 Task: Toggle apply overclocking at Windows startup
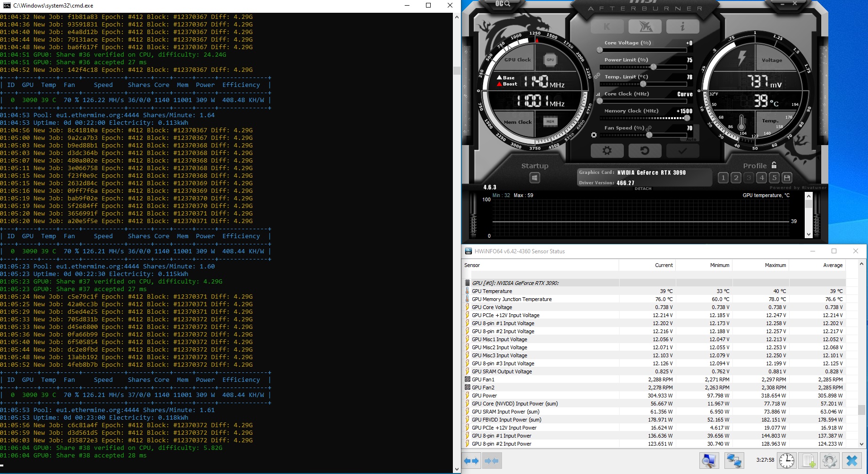pyautogui.click(x=535, y=178)
